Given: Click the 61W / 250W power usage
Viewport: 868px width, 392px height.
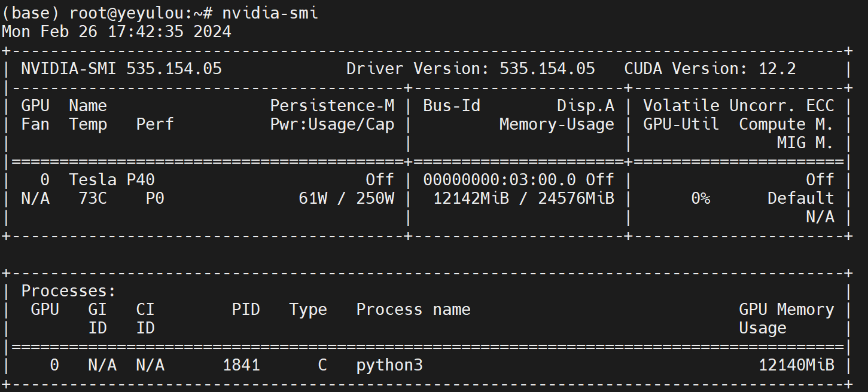Looking at the screenshot, I should coord(346,198).
